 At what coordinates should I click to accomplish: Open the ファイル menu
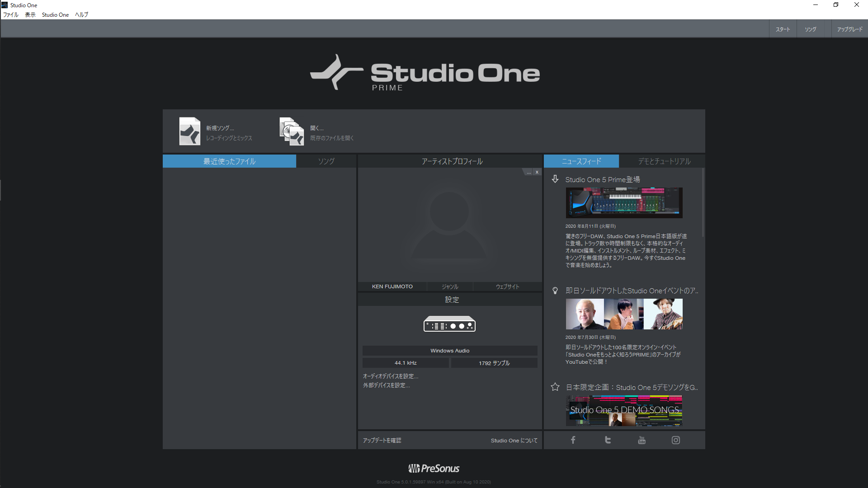(x=11, y=15)
